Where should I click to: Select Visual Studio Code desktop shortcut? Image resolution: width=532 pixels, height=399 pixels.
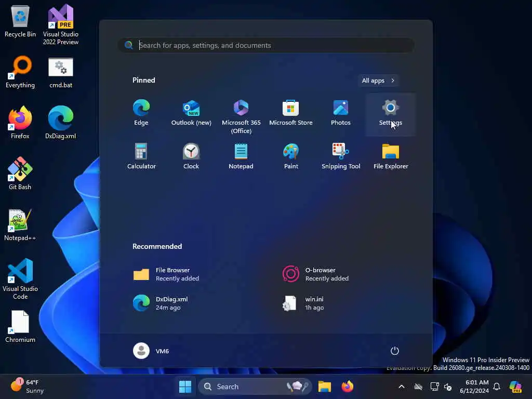click(x=20, y=279)
